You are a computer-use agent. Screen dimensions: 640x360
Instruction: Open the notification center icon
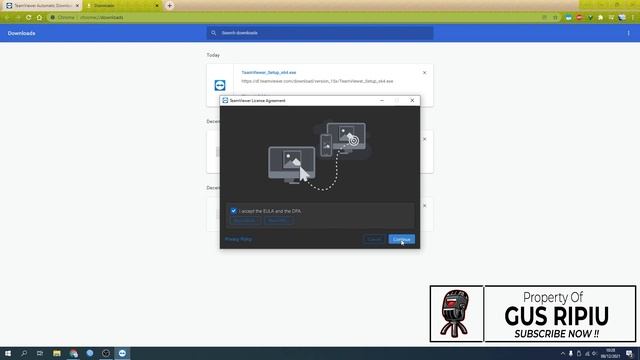pos(629,353)
